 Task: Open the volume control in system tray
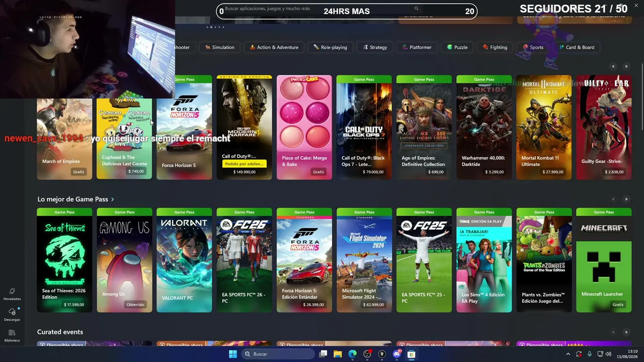[x=608, y=354]
